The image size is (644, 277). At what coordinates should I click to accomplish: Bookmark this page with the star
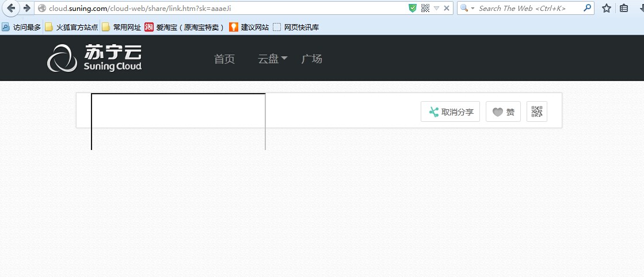[607, 8]
